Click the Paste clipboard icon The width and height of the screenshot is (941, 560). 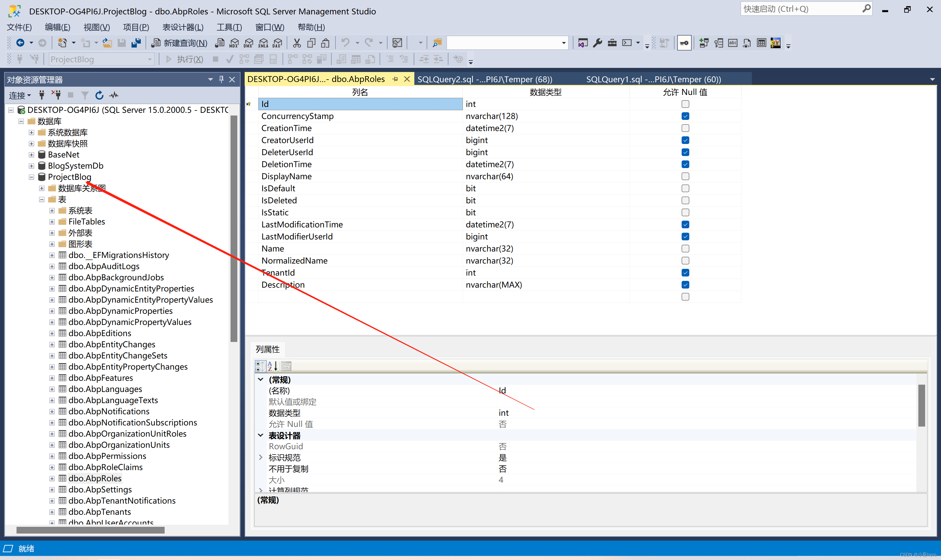coord(325,43)
